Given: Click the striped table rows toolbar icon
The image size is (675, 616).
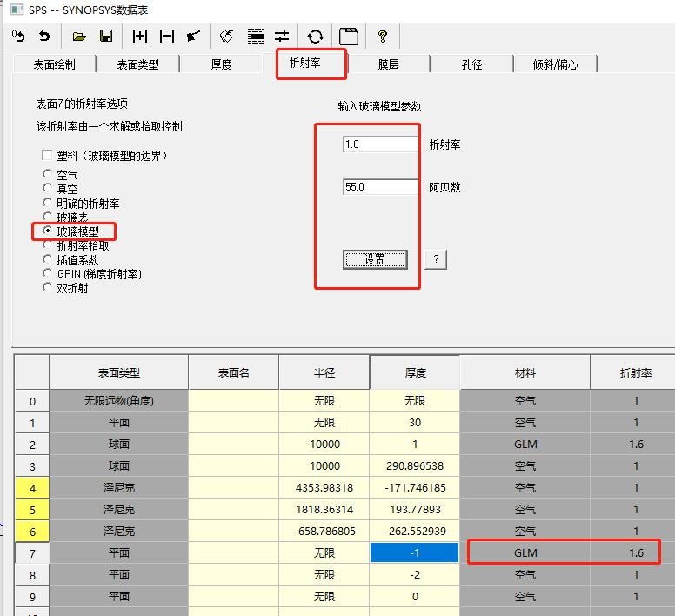Looking at the screenshot, I should click(x=256, y=37).
